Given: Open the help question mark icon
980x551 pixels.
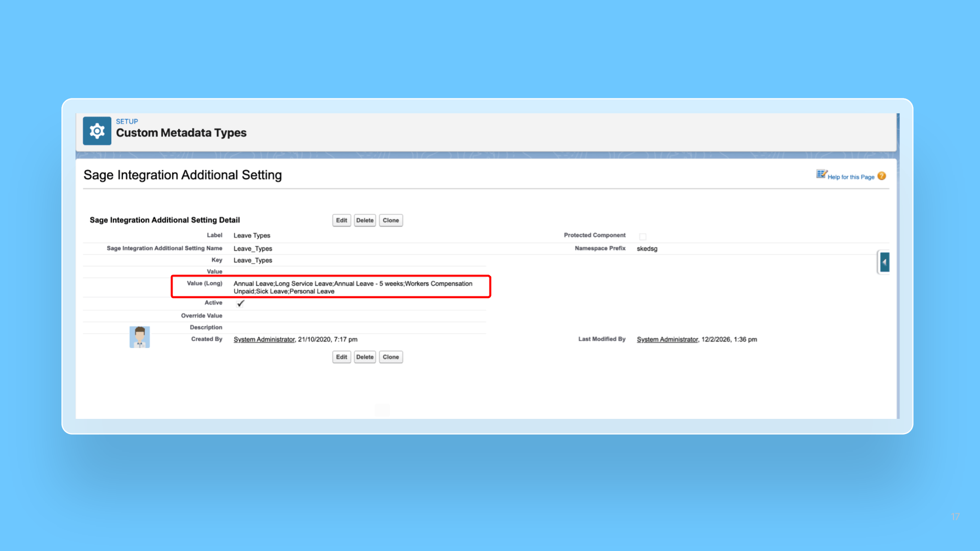Looking at the screenshot, I should [x=881, y=176].
